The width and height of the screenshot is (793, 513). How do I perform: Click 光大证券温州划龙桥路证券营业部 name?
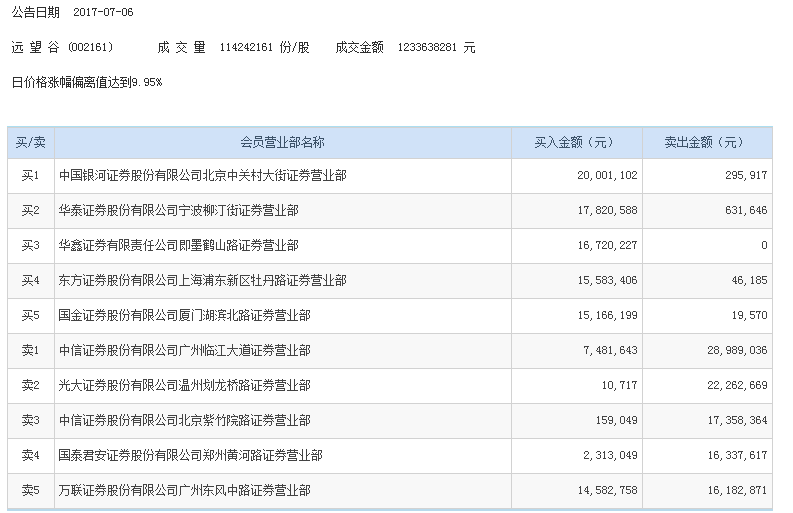(x=185, y=386)
